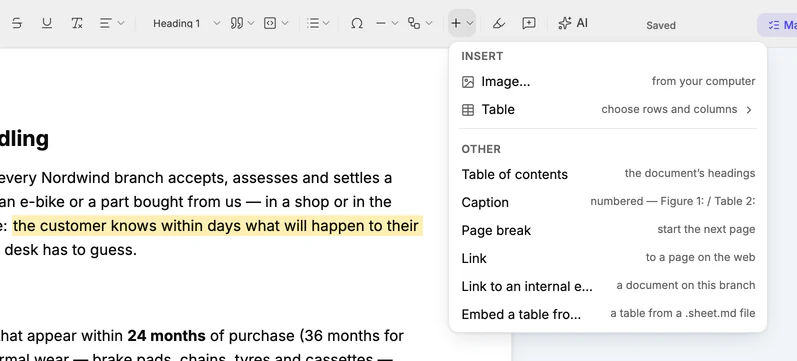Viewport: 797px width, 361px height.
Task: Select the highlighter marker tool
Action: (499, 23)
